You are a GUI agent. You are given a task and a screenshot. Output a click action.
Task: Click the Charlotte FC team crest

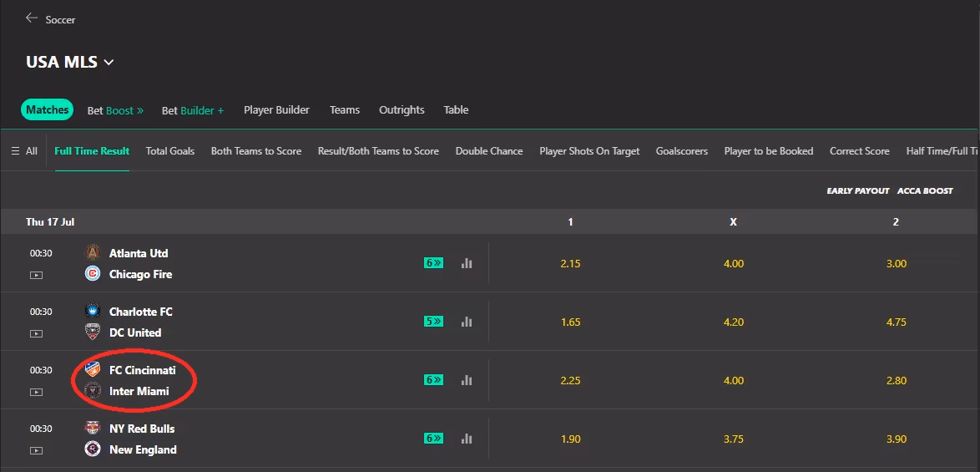tap(93, 311)
